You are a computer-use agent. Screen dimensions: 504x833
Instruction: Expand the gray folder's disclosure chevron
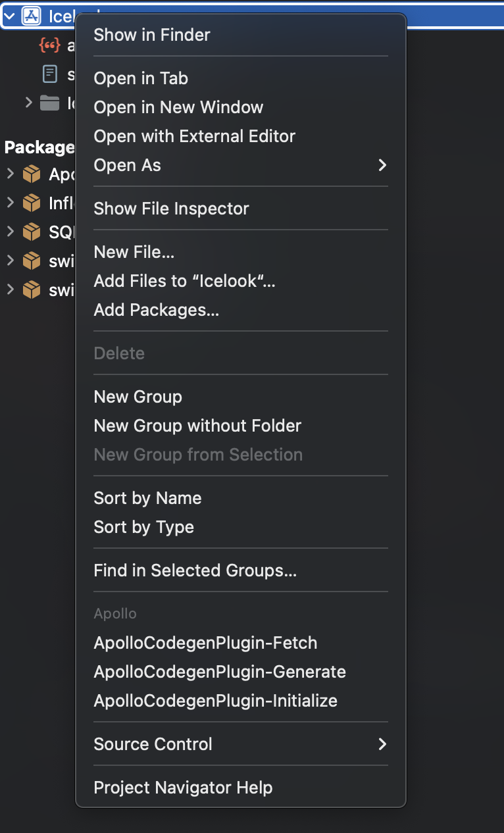(28, 103)
